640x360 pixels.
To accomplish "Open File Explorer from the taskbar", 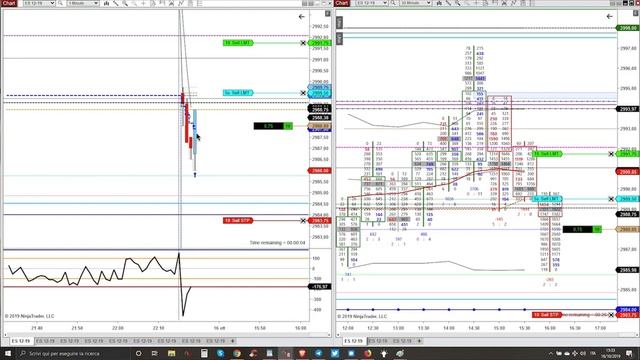I will pyautogui.click(x=171, y=353).
